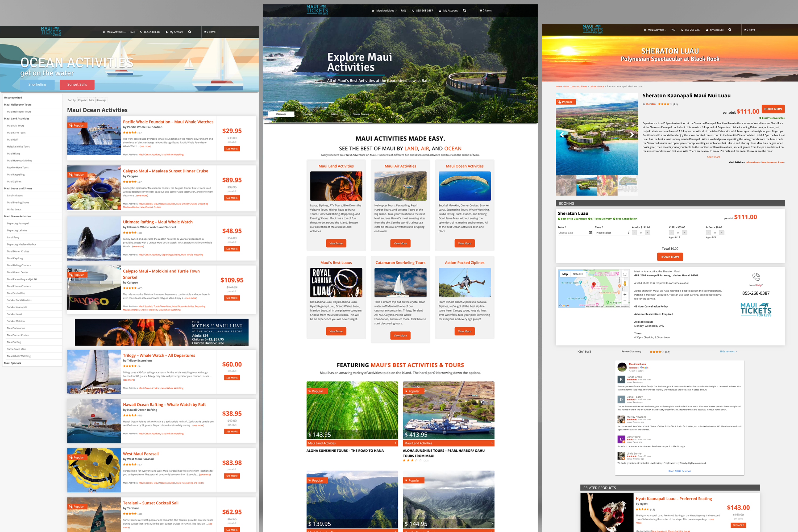The image size is (798, 532).
Task: Click SEE MORE for Calypso Maalaea Sunset Dinner Cruise
Action: click(232, 198)
